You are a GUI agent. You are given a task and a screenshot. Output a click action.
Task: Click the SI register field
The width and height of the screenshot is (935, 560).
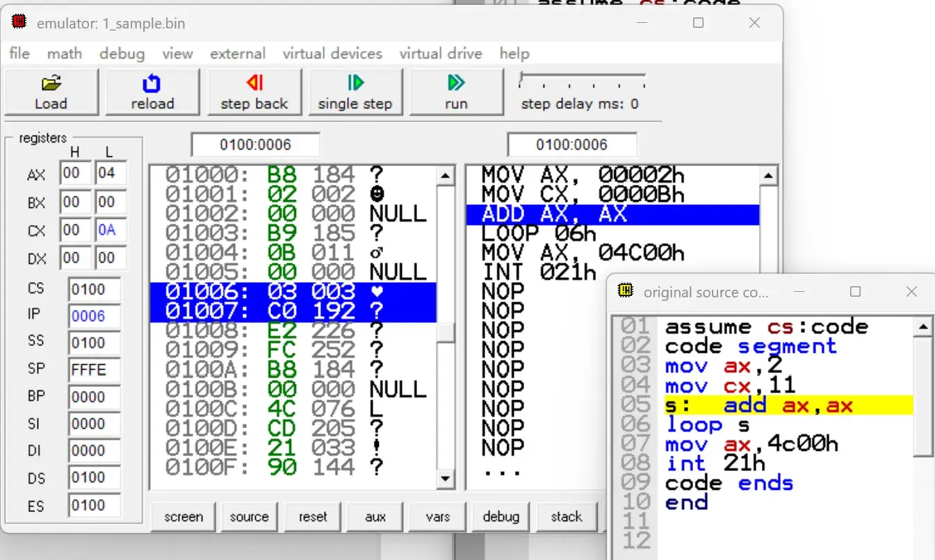click(x=94, y=424)
